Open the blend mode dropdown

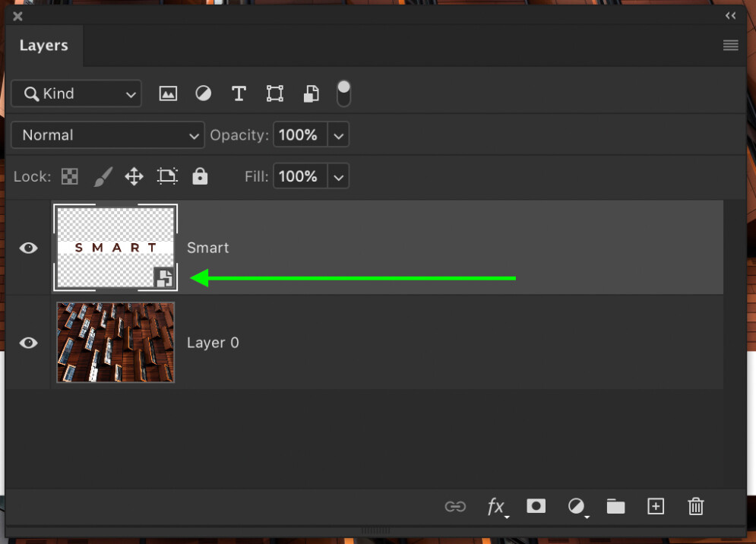coord(106,134)
